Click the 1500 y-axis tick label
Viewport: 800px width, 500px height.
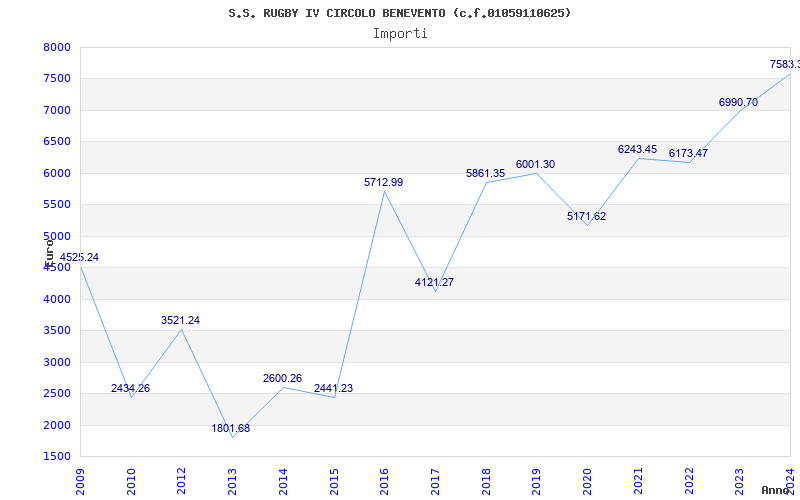(57, 457)
